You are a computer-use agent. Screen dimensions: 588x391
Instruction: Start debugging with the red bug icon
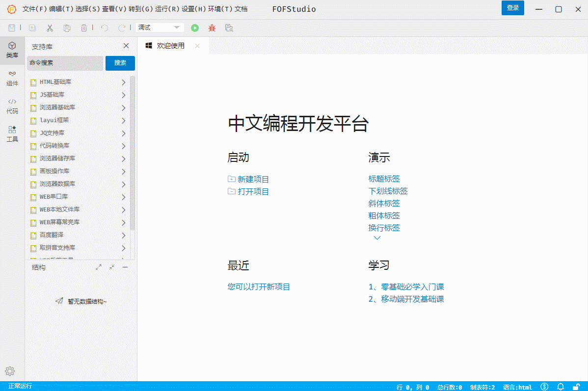212,28
